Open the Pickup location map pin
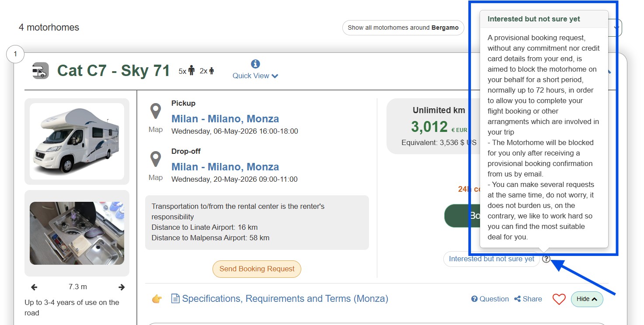The image size is (644, 325). tap(156, 112)
